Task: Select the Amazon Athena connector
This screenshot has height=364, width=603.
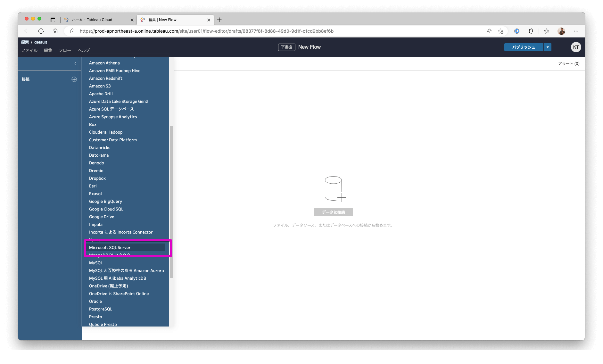Action: (125, 63)
